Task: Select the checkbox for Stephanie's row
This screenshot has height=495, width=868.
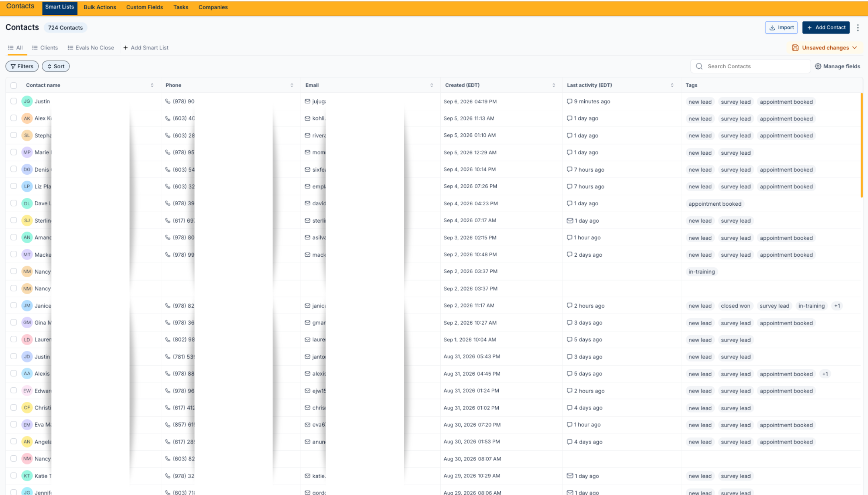Action: (x=14, y=135)
